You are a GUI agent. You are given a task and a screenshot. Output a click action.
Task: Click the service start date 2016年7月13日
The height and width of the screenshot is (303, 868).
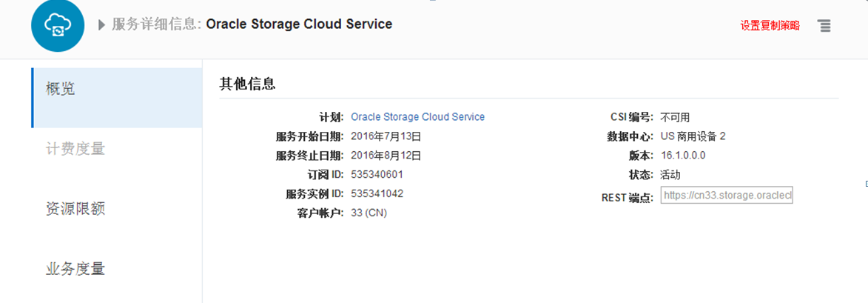pyautogui.click(x=386, y=136)
